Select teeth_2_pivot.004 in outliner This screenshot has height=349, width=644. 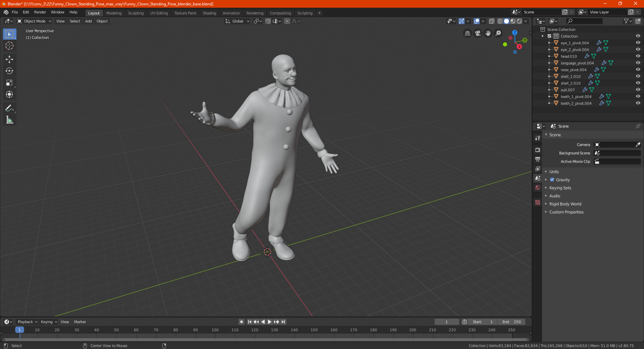point(576,103)
